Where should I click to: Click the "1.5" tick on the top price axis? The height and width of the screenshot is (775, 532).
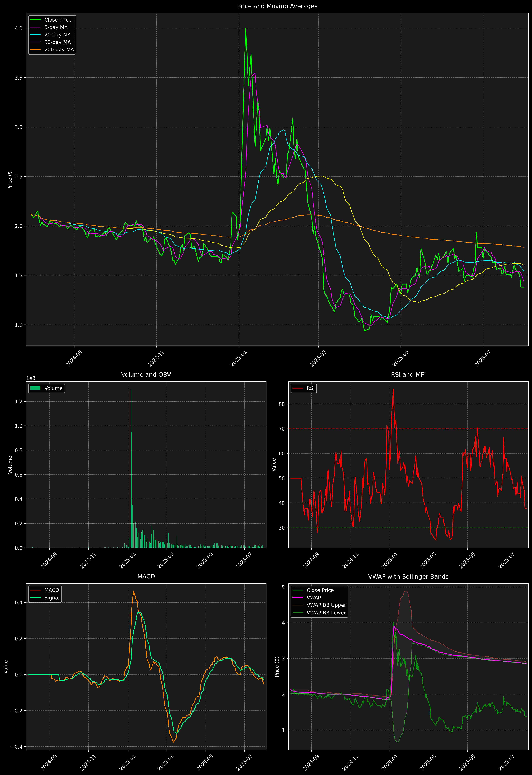tap(19, 275)
